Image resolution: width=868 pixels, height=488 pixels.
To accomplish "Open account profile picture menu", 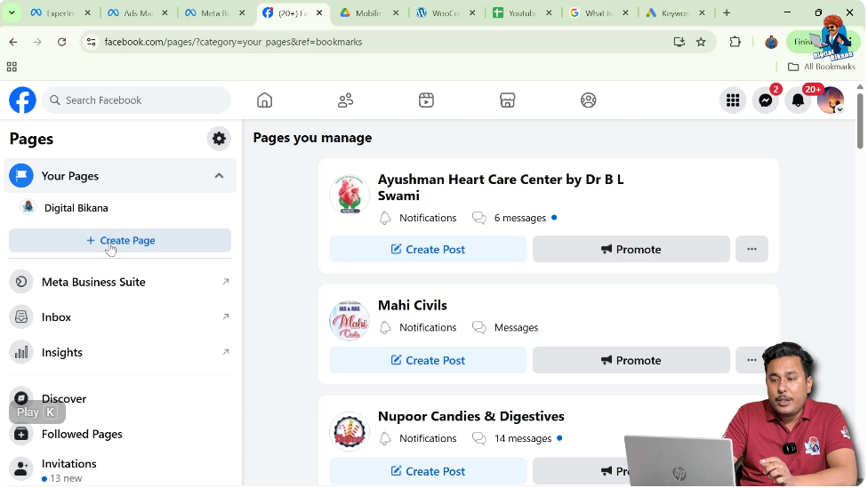I will click(x=831, y=100).
